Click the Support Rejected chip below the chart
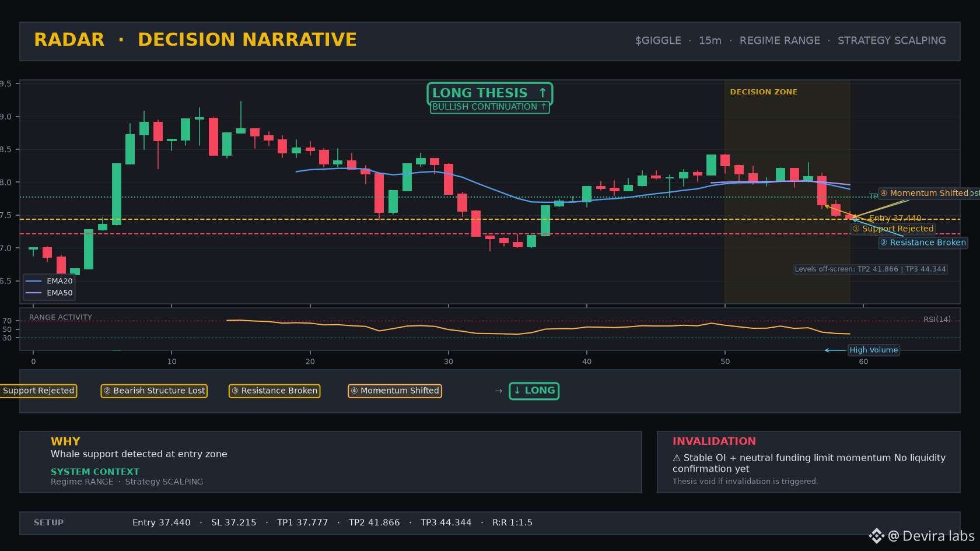The width and height of the screenshot is (980, 551). pyautogui.click(x=38, y=391)
